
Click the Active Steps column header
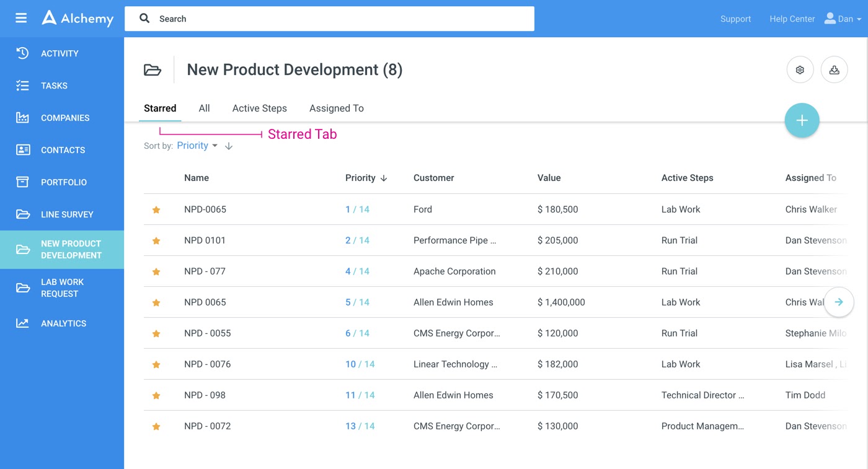[687, 178]
